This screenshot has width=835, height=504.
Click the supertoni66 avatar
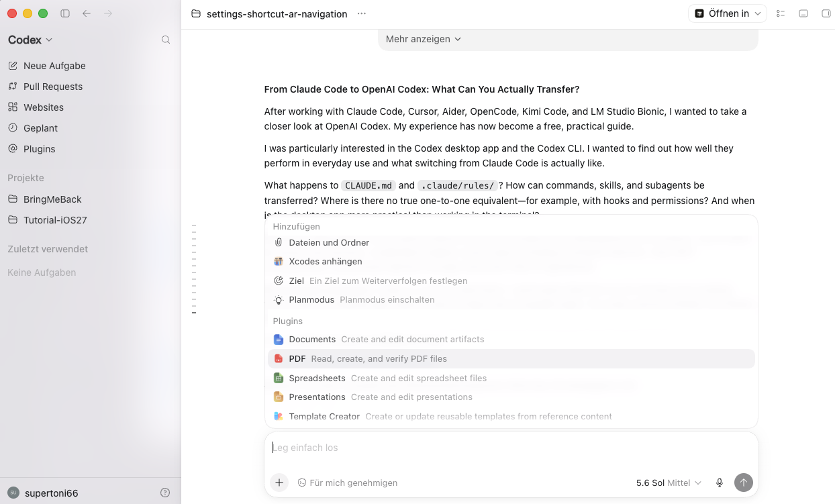(13, 493)
